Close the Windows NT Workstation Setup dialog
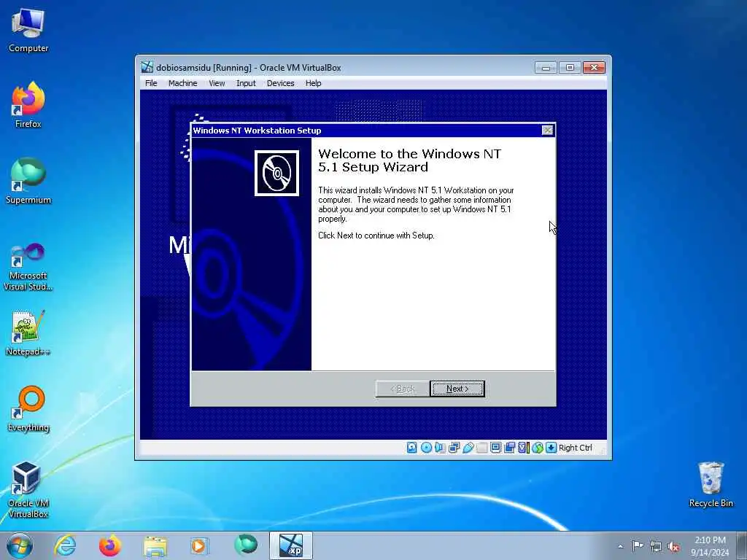747x560 pixels. 548,130
